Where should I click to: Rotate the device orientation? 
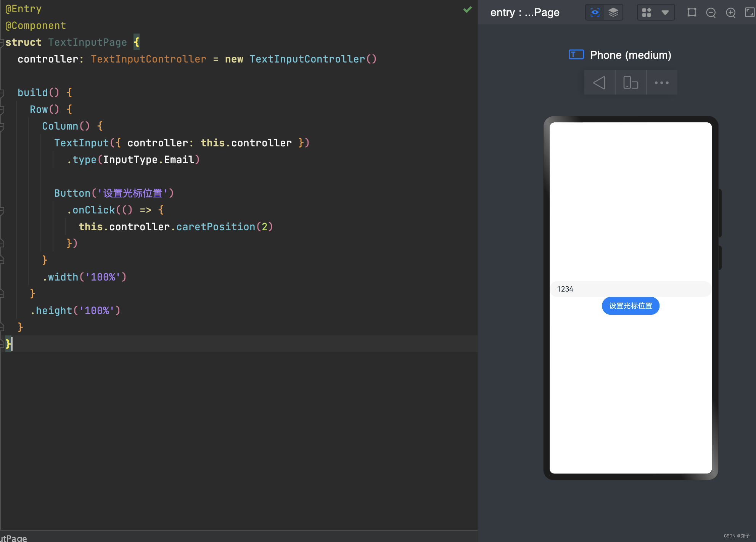point(631,83)
